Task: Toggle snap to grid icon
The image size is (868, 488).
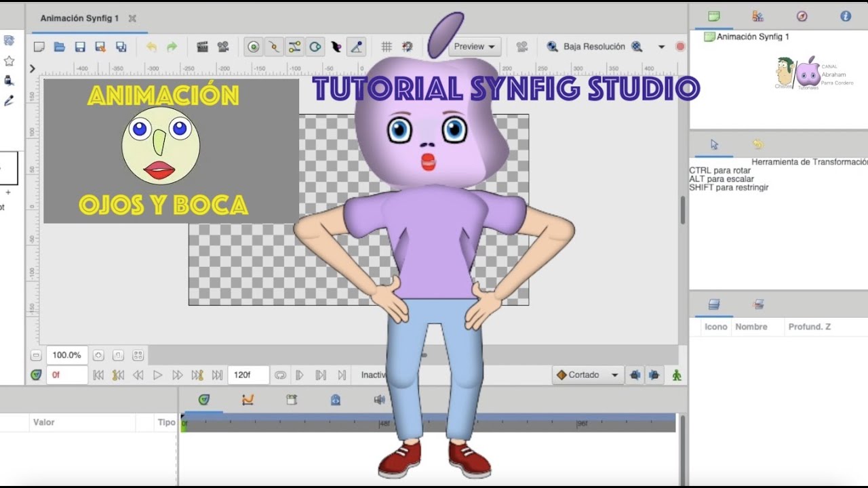Action: [x=407, y=47]
